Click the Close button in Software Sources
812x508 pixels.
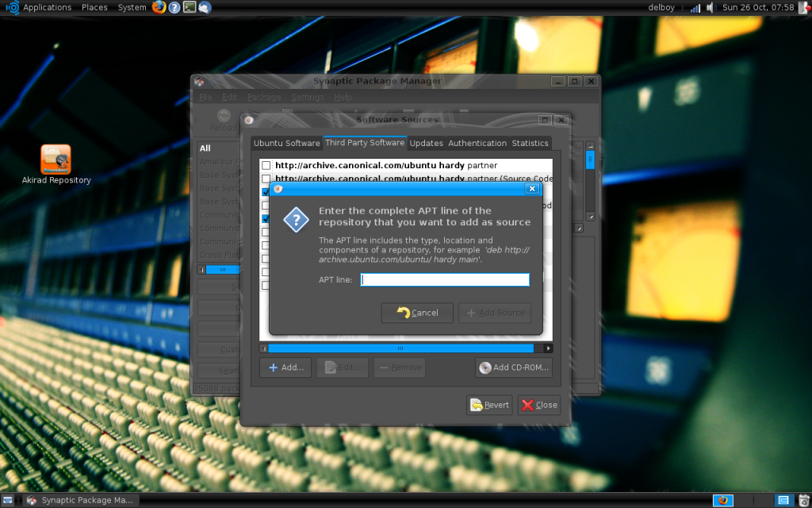[539, 405]
